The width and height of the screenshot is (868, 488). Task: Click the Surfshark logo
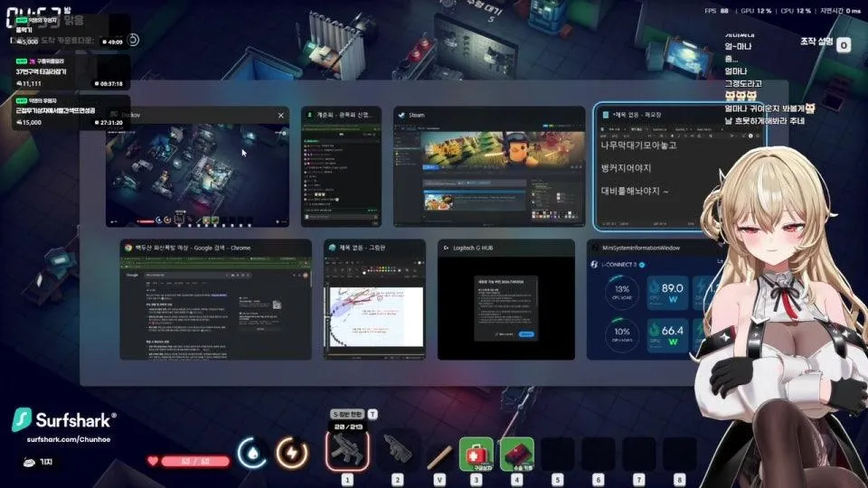62,420
